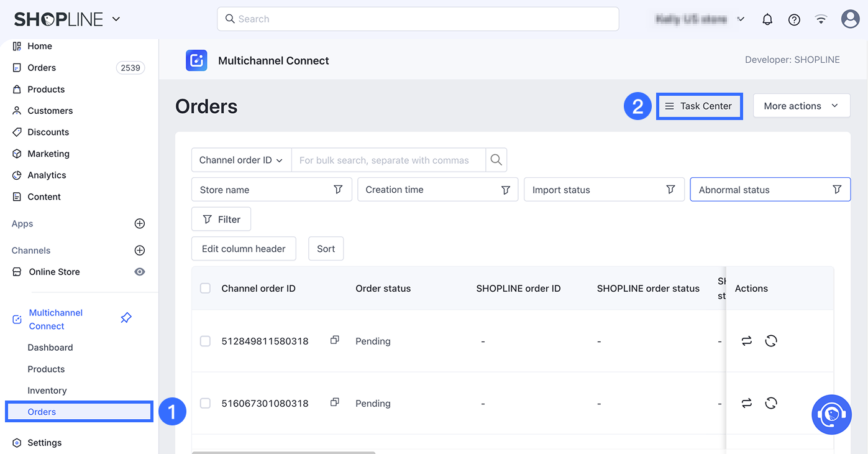Click the bulk search input field
Screen dimensions: 868x454
[388, 160]
